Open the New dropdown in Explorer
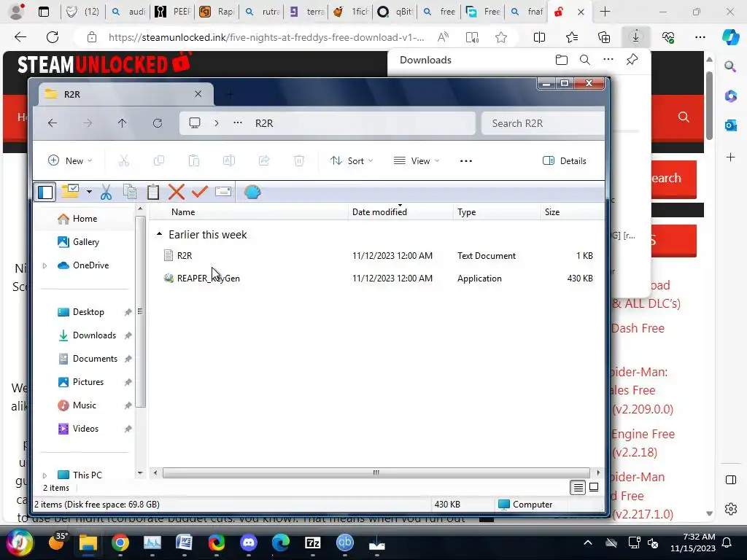 coord(71,161)
